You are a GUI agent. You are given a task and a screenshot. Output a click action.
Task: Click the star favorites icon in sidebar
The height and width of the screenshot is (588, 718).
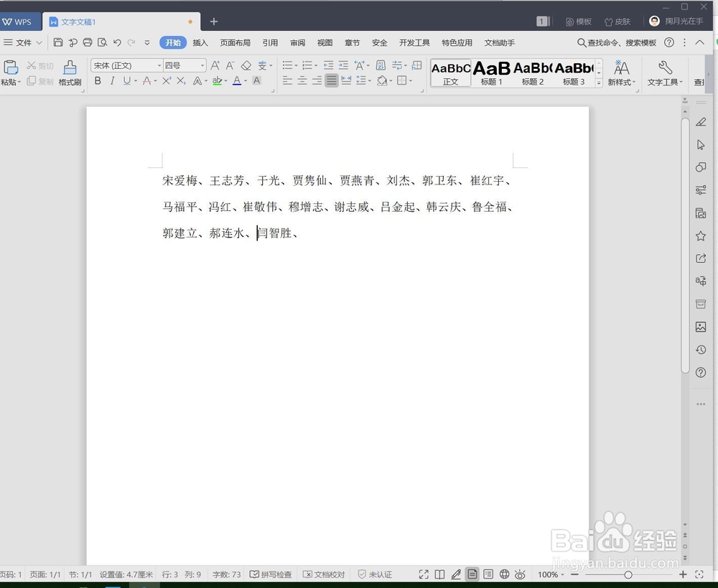701,235
